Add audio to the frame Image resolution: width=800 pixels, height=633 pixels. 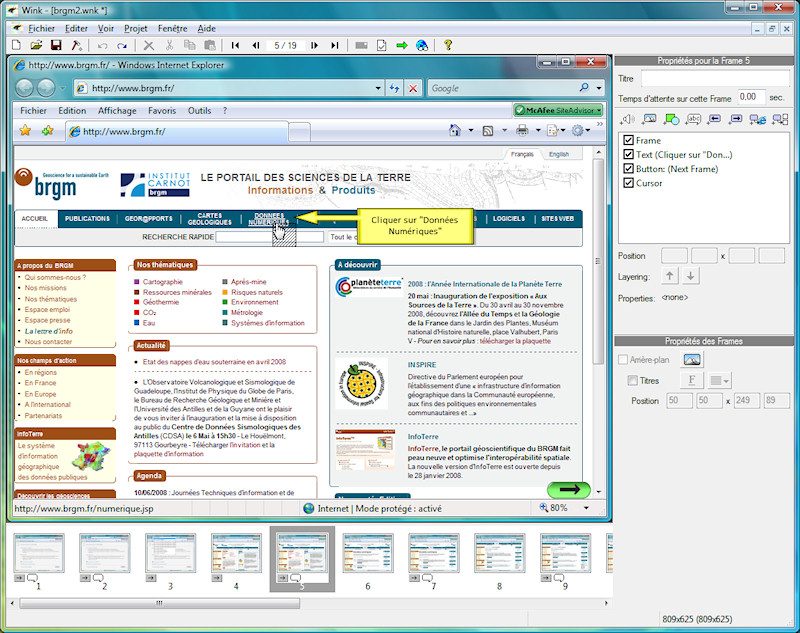(x=627, y=119)
